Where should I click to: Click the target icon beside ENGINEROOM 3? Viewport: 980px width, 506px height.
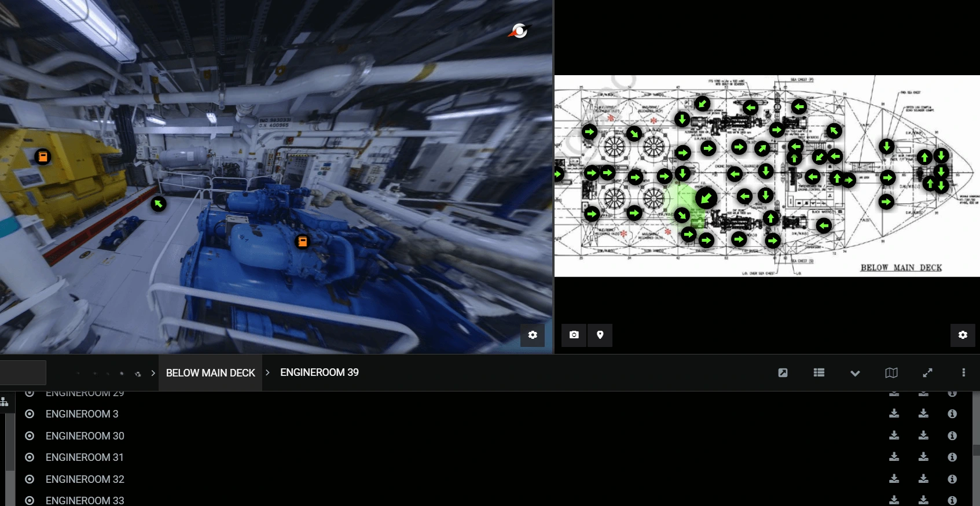30,414
